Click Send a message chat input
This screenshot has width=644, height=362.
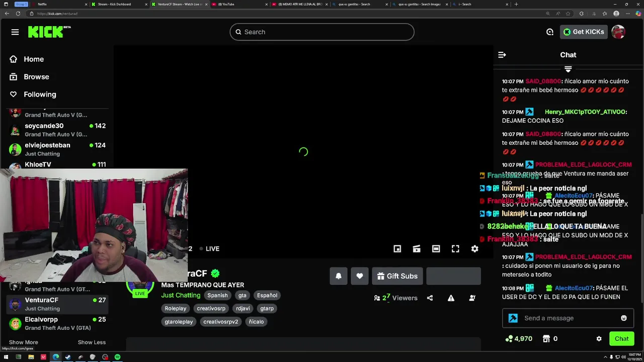point(568,318)
